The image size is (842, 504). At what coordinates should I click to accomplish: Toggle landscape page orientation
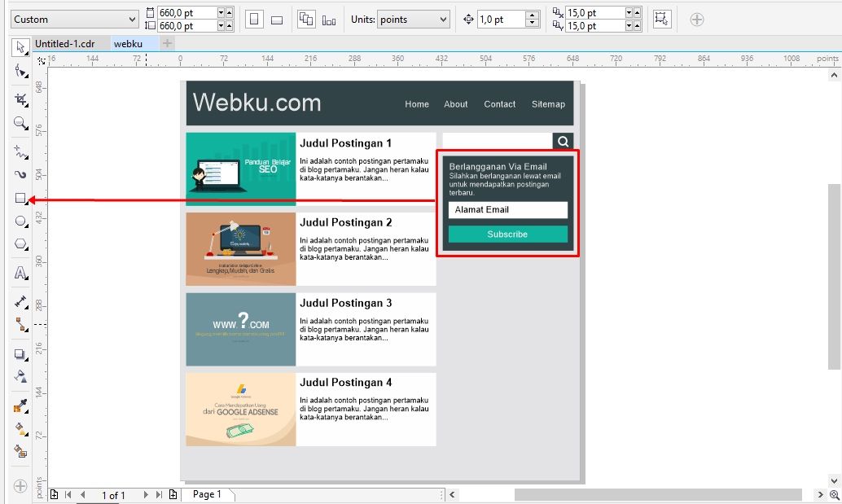276,18
